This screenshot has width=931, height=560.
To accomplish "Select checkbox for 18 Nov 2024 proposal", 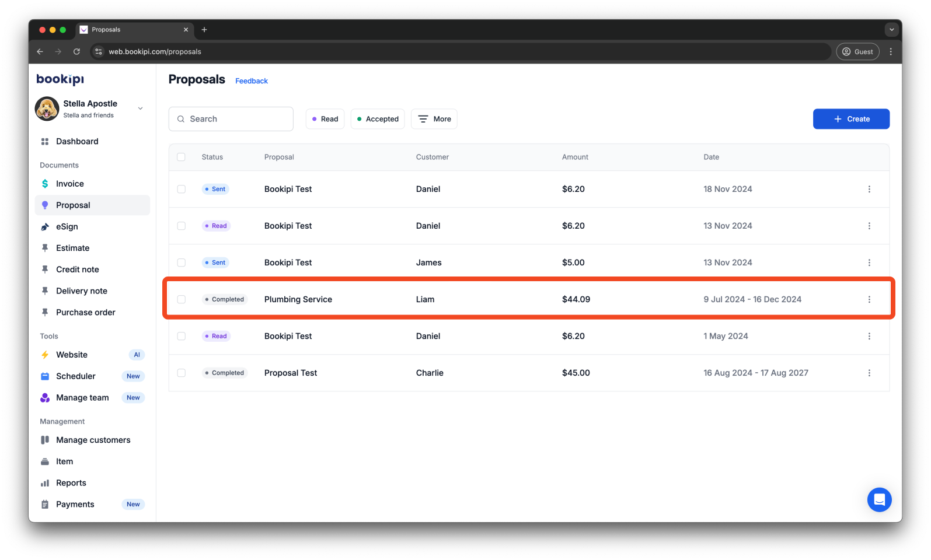I will (x=181, y=189).
